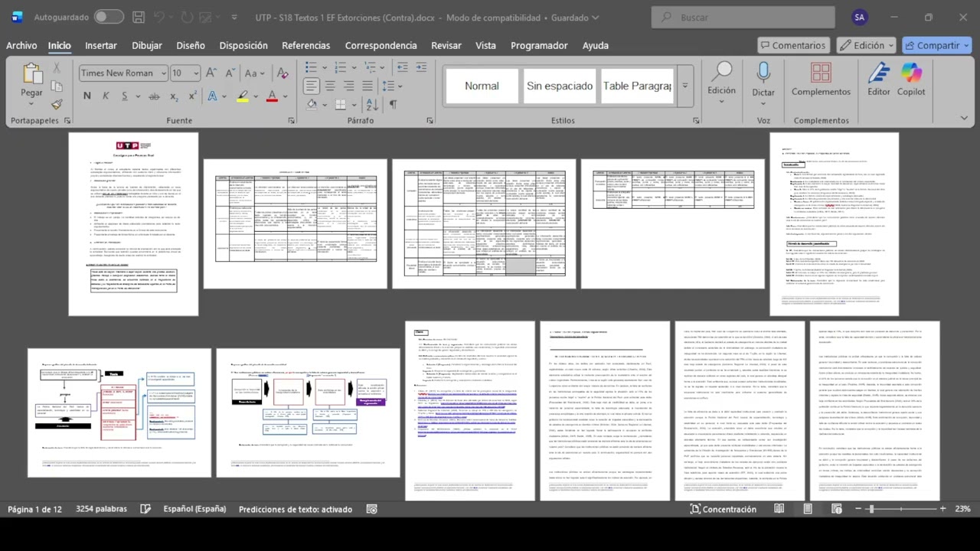The width and height of the screenshot is (980, 551).
Task: Click the Borders icon
Action: pos(339,104)
